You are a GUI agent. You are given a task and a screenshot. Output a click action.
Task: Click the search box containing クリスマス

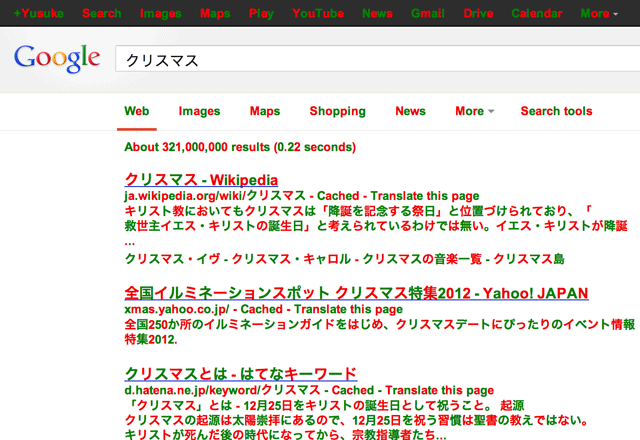(378, 59)
